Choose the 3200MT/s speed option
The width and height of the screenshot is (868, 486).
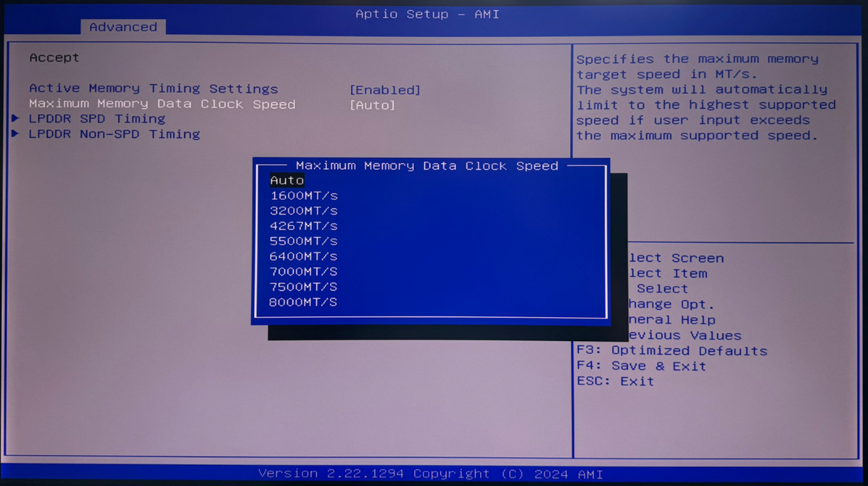click(303, 211)
